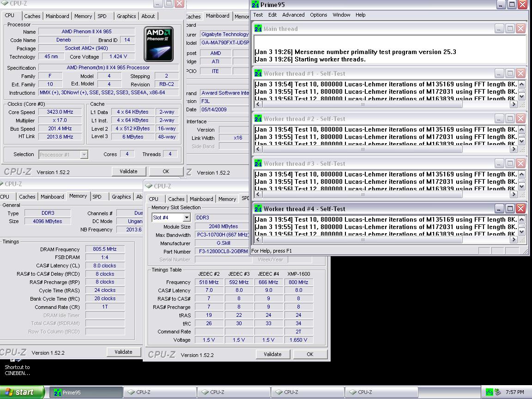532x399 pixels.
Task: Click the 7:57 PM taskbar clock
Action: click(515, 392)
